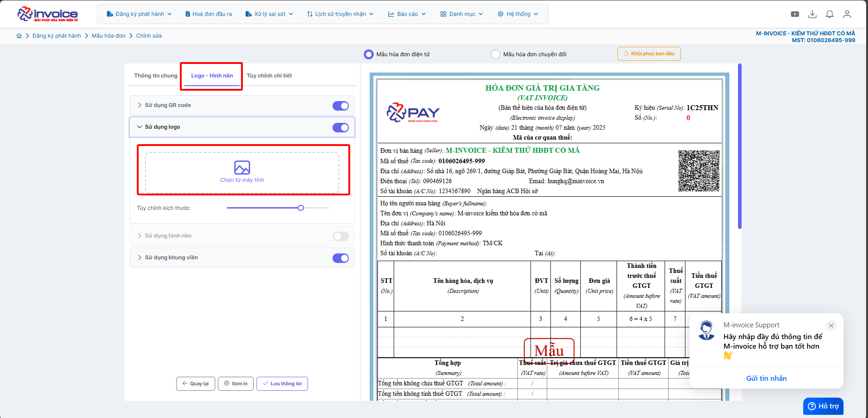The width and height of the screenshot is (868, 418).
Task: Click the Xem in button
Action: [236, 384]
